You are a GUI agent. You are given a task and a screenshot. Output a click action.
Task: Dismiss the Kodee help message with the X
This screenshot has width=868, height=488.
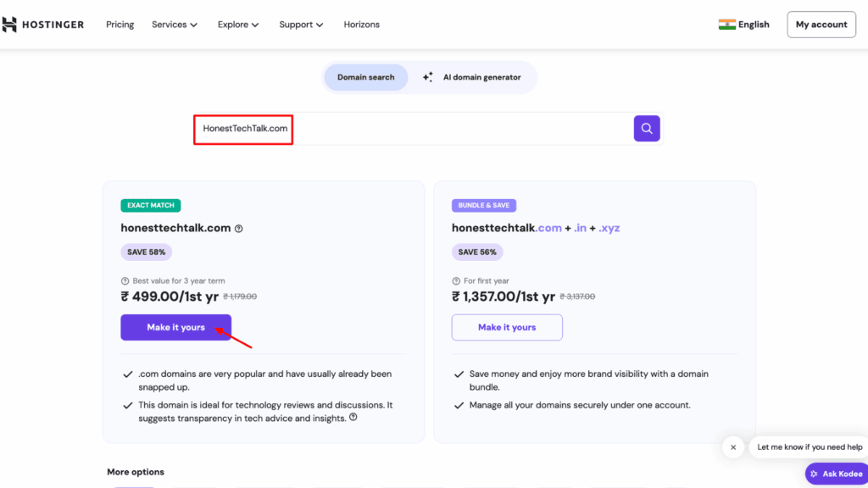(732, 446)
